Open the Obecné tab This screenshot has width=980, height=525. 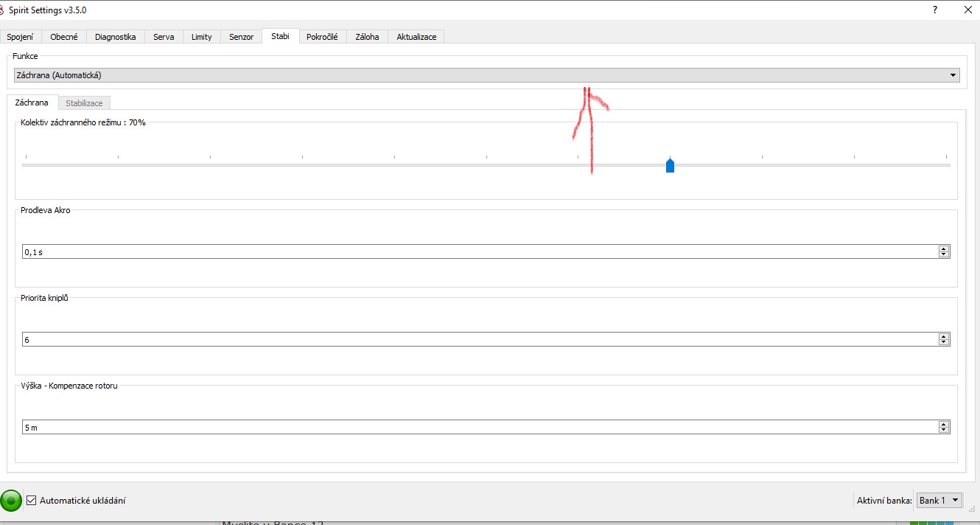click(64, 37)
